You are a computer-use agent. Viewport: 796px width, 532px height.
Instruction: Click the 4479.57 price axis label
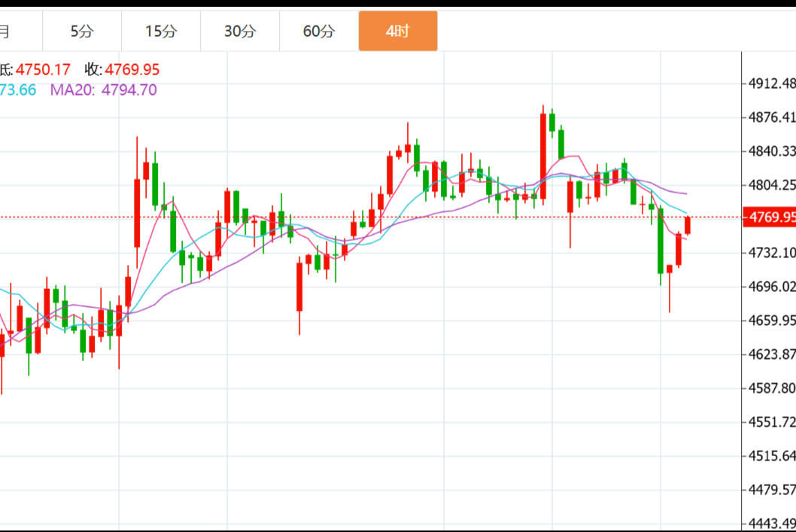click(772, 490)
